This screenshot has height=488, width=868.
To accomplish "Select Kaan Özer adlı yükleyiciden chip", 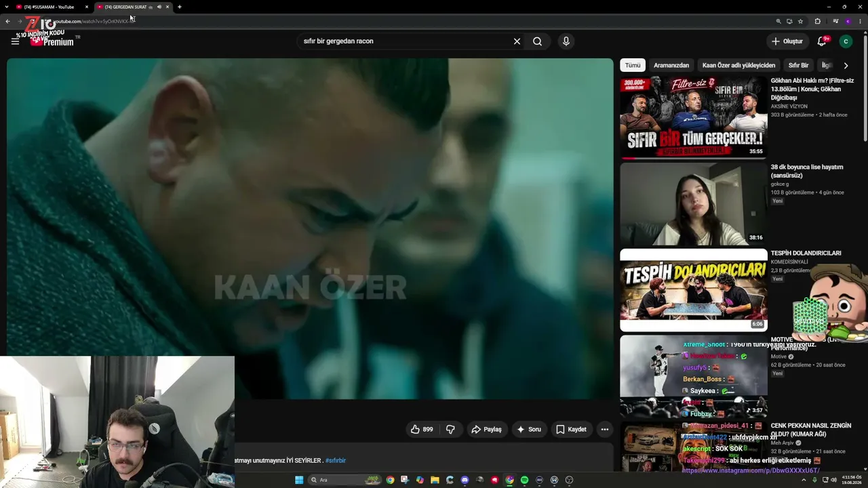I will click(x=738, y=65).
